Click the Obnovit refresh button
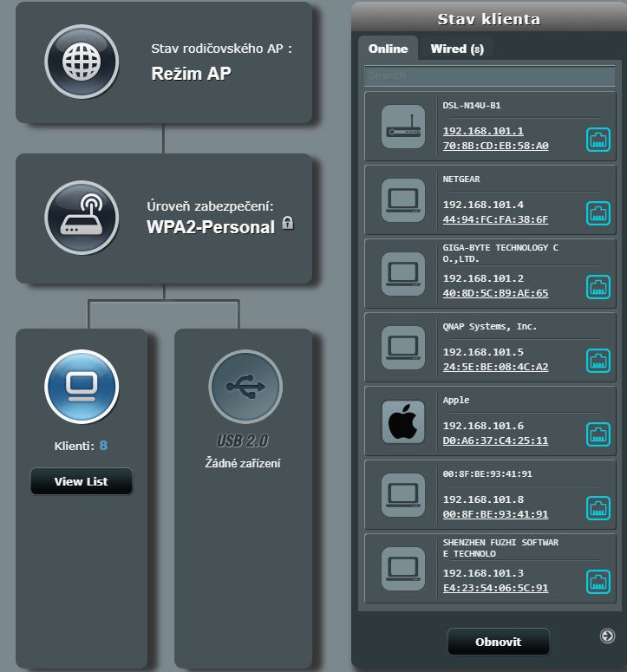627x672 pixels. [x=498, y=642]
